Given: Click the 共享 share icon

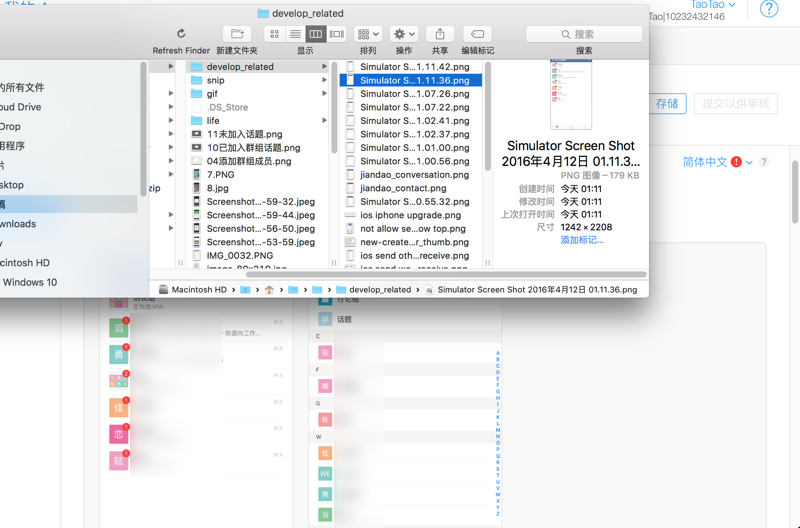Looking at the screenshot, I should tap(440, 34).
